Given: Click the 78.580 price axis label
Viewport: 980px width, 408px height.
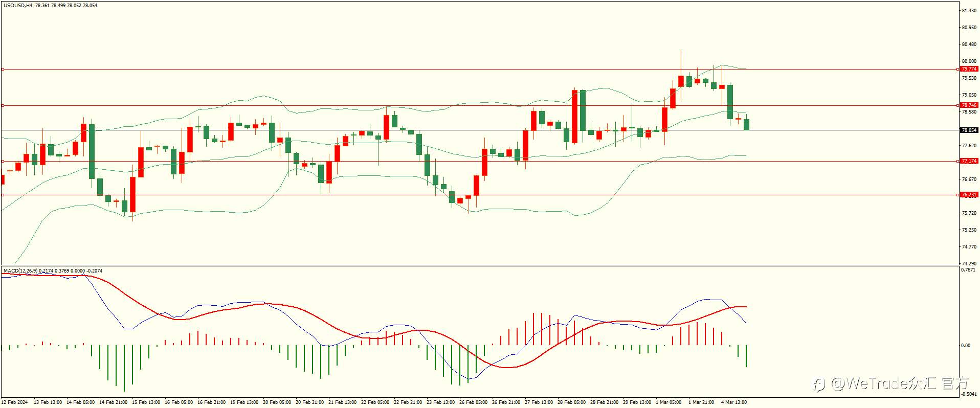Looking at the screenshot, I should [x=969, y=112].
